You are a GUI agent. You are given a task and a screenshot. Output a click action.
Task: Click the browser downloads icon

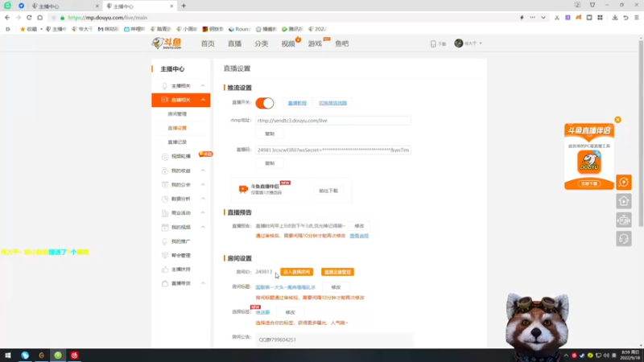(x=615, y=18)
